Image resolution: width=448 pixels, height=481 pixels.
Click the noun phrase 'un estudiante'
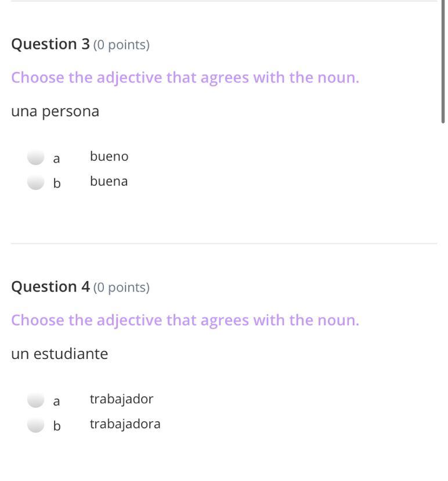click(x=59, y=354)
